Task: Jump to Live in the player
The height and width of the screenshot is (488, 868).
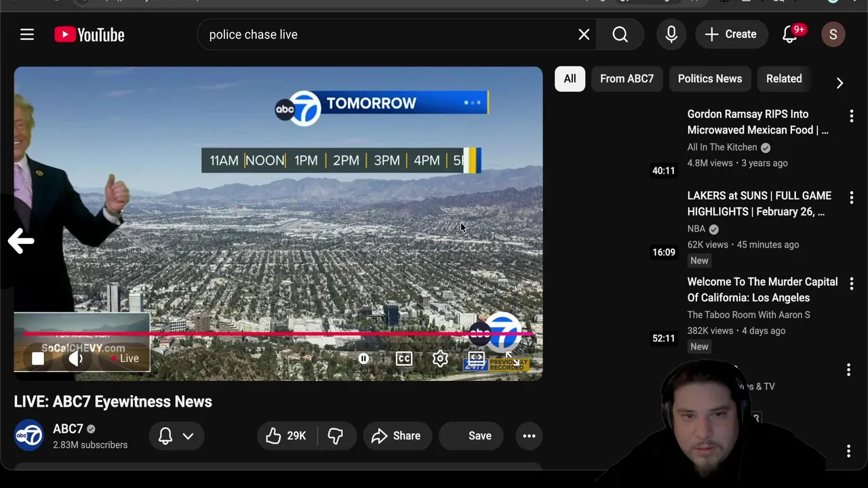Action: pos(125,359)
